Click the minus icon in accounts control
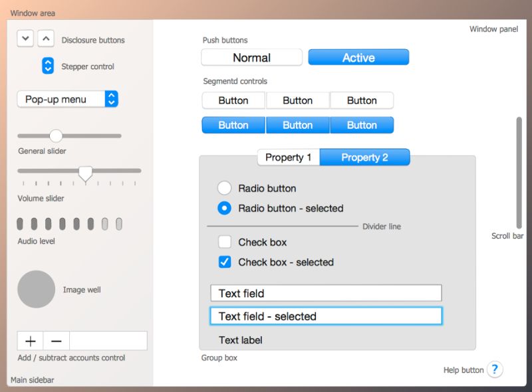532x392 pixels. [56, 340]
